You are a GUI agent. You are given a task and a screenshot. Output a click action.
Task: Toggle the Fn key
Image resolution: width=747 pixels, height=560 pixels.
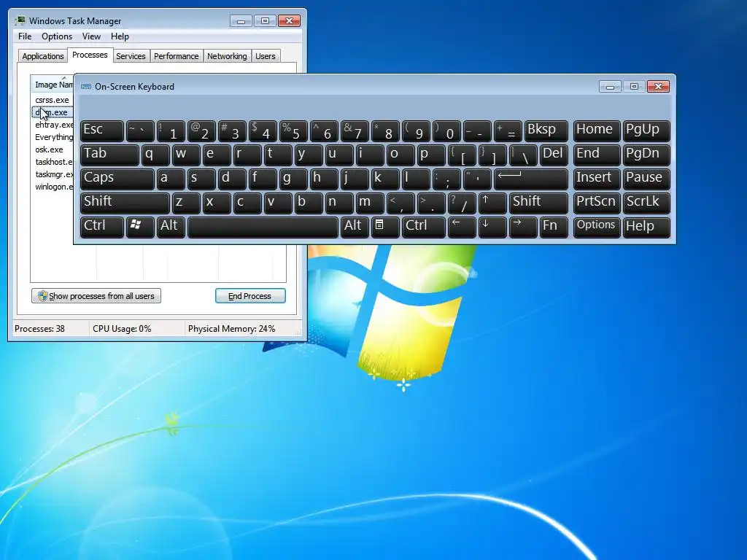pyautogui.click(x=554, y=226)
